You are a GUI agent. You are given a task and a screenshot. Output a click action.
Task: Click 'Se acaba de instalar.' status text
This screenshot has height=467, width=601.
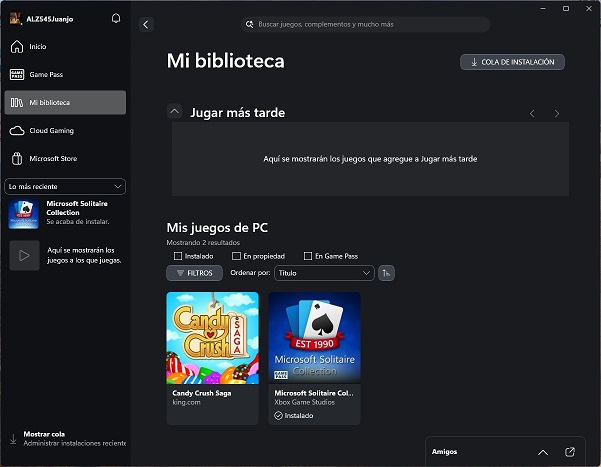[x=78, y=222]
